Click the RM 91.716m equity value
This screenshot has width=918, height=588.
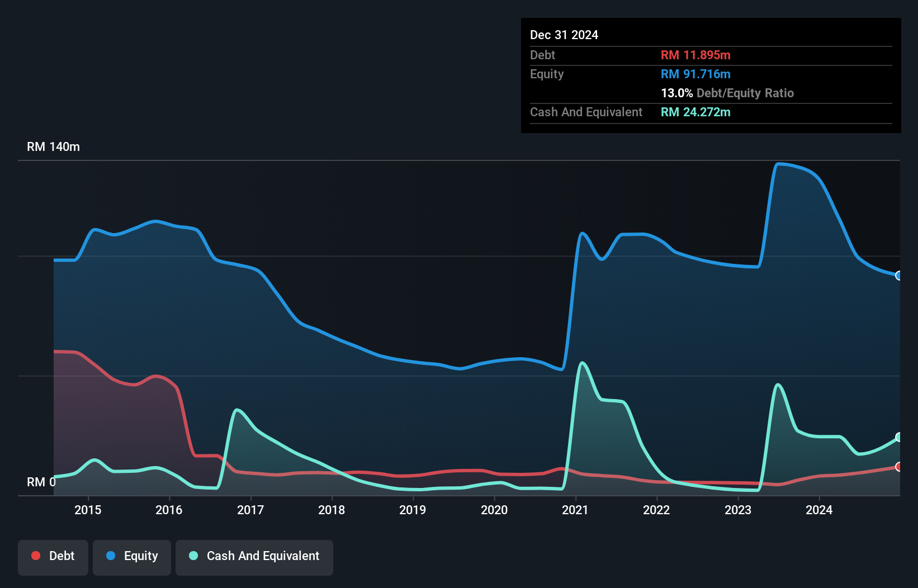(x=695, y=74)
